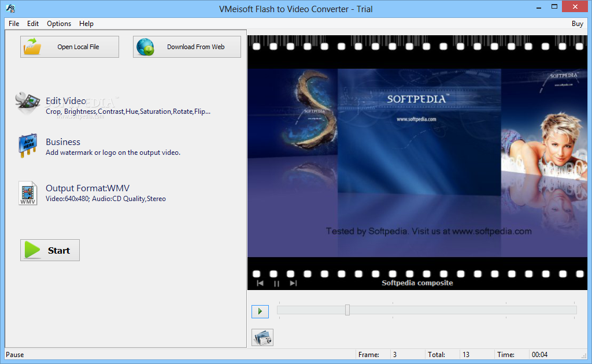Click the Frame value 3 in status bar

(x=395, y=355)
